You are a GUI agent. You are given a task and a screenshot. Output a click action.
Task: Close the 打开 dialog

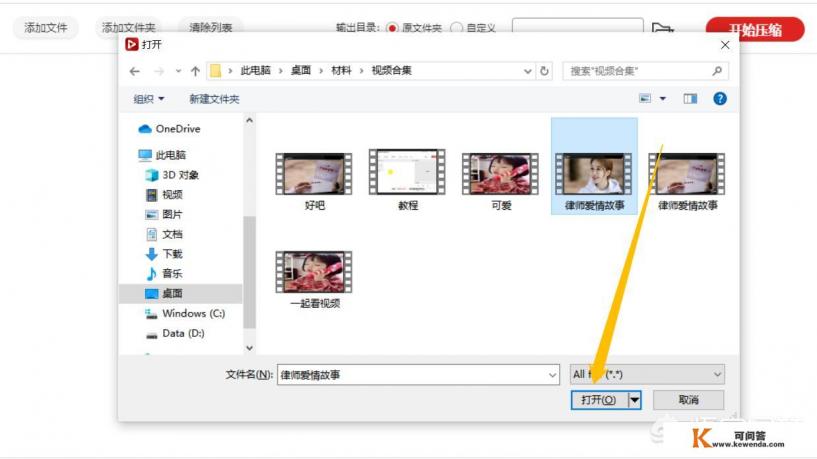point(725,45)
